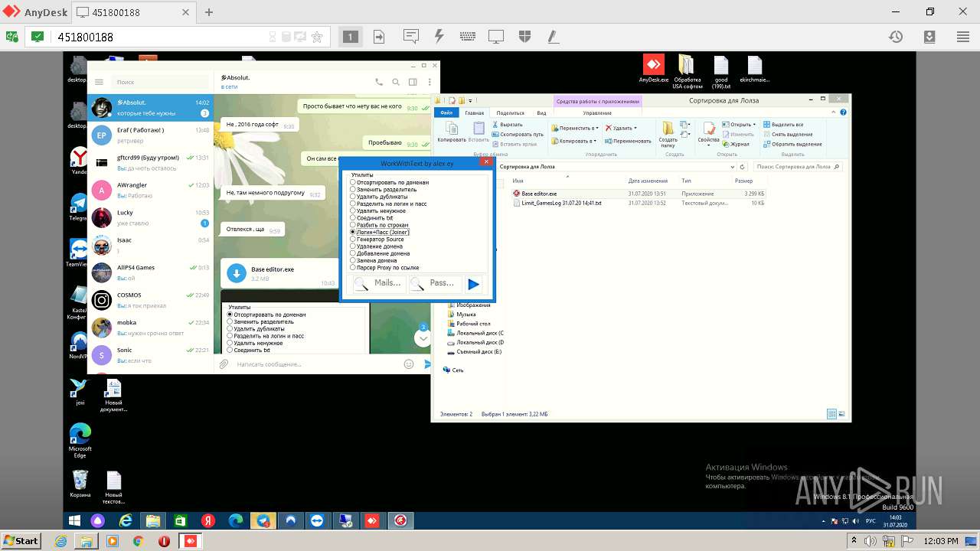Download the Base editor.exe file in chat

click(237, 273)
